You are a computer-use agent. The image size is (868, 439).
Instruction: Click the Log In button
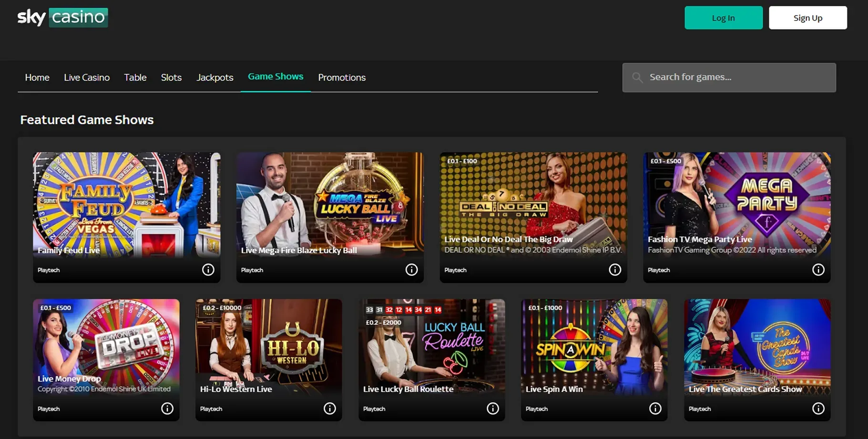pyautogui.click(x=724, y=18)
